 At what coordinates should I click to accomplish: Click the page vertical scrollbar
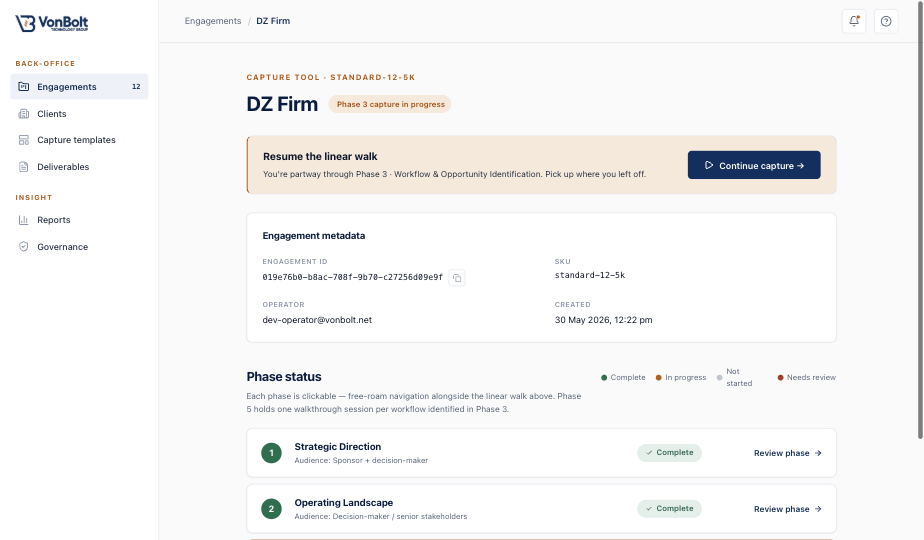[x=920, y=219]
